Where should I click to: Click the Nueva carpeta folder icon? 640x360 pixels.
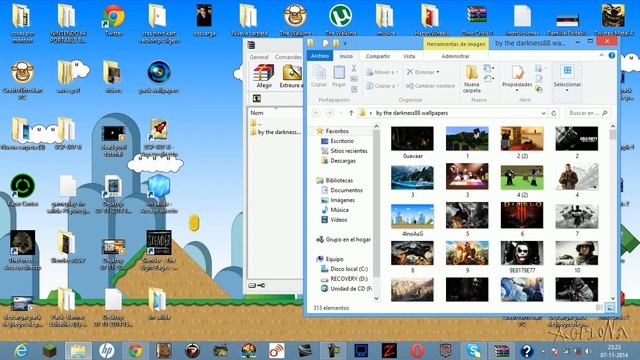[x=471, y=73]
